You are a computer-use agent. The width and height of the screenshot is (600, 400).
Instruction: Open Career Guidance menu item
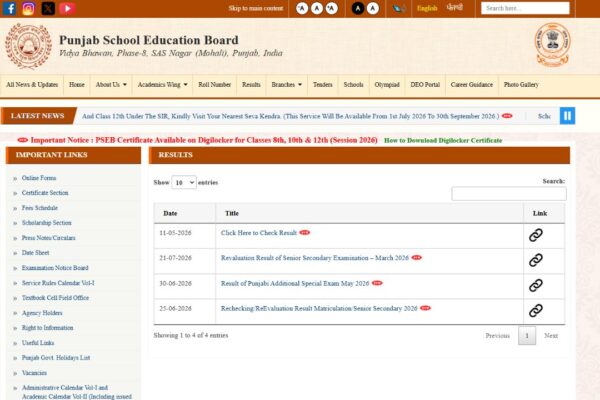click(472, 85)
